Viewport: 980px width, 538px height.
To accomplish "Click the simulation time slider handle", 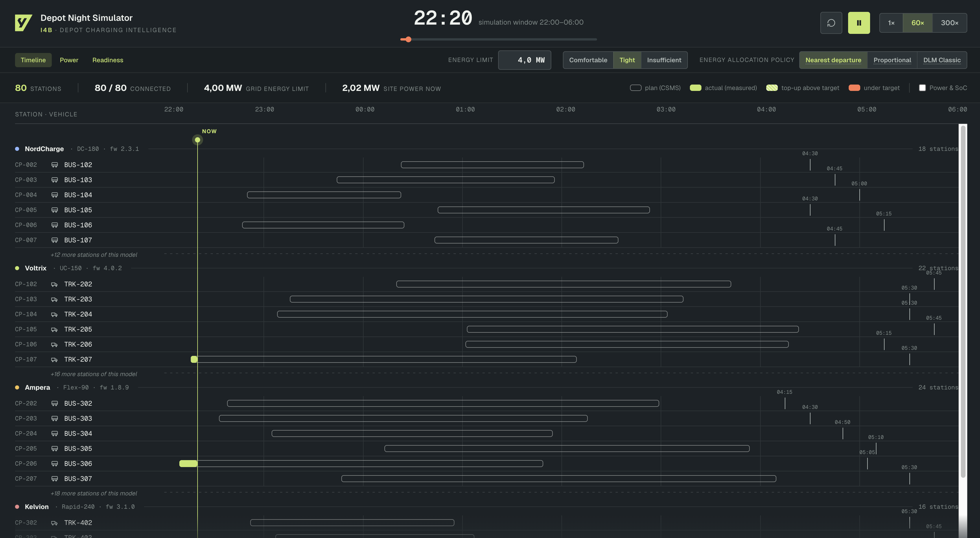I will pos(408,39).
